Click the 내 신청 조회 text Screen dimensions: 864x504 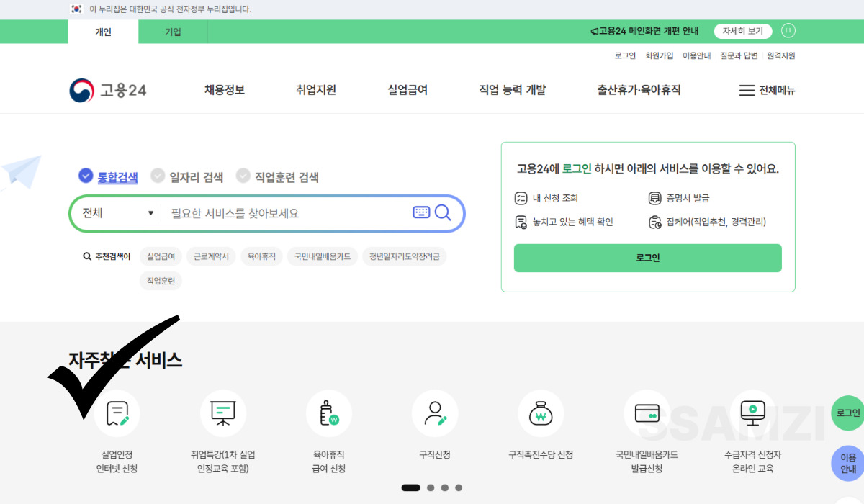click(x=555, y=198)
